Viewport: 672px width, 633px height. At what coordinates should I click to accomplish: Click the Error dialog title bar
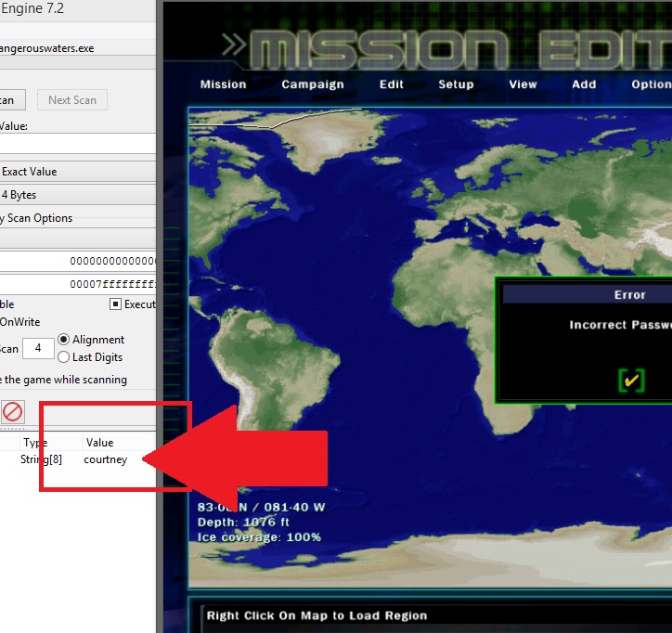pyautogui.click(x=588, y=294)
